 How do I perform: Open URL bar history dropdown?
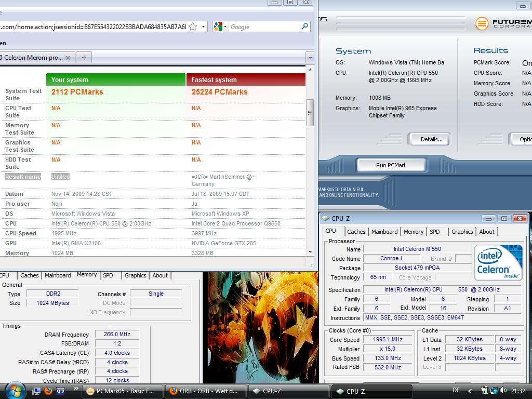coord(203,27)
